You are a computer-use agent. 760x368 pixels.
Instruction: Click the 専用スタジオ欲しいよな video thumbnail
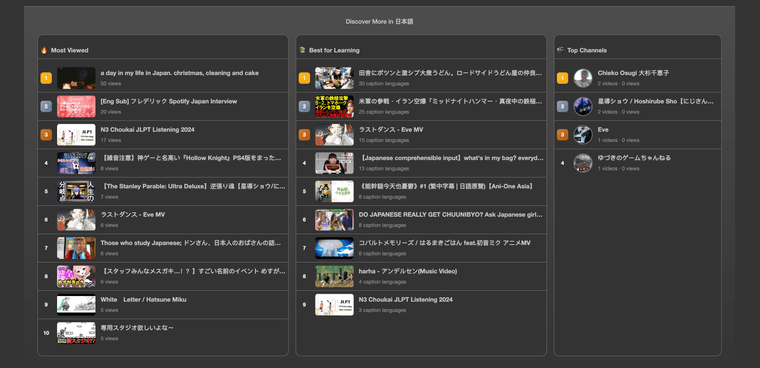[76, 333]
